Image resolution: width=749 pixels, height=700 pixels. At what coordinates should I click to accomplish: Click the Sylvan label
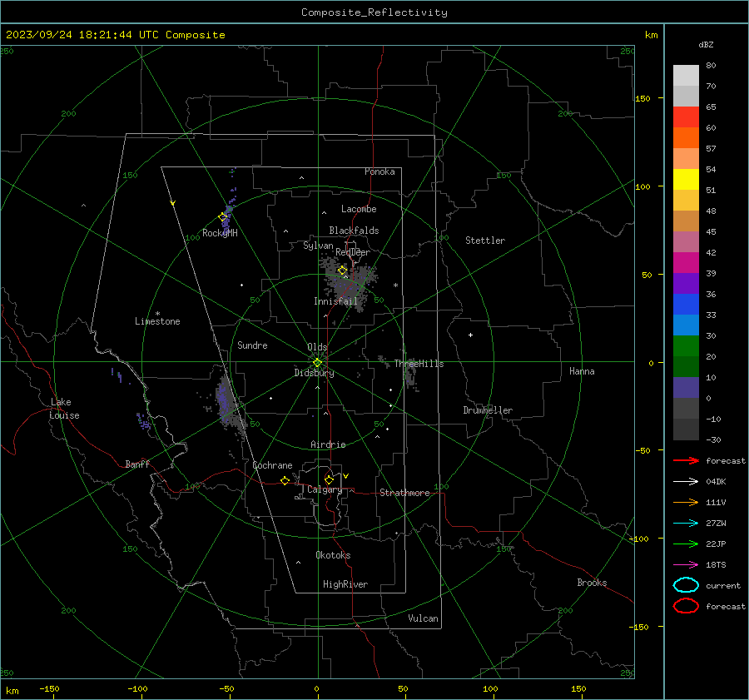[318, 246]
